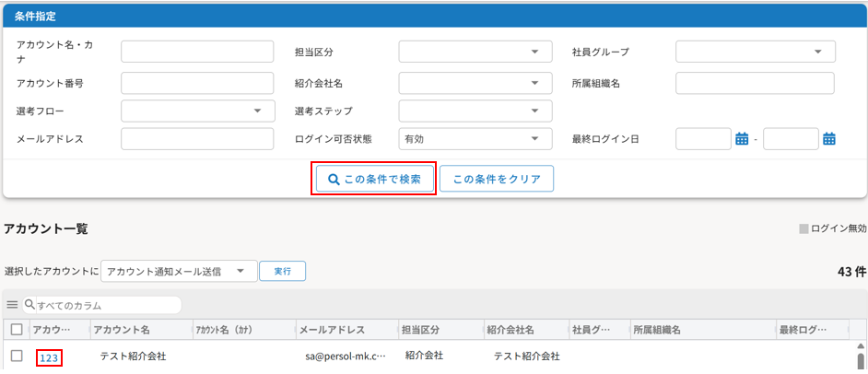Click the 紹介会社 cell in 担当区分 column

(x=424, y=356)
